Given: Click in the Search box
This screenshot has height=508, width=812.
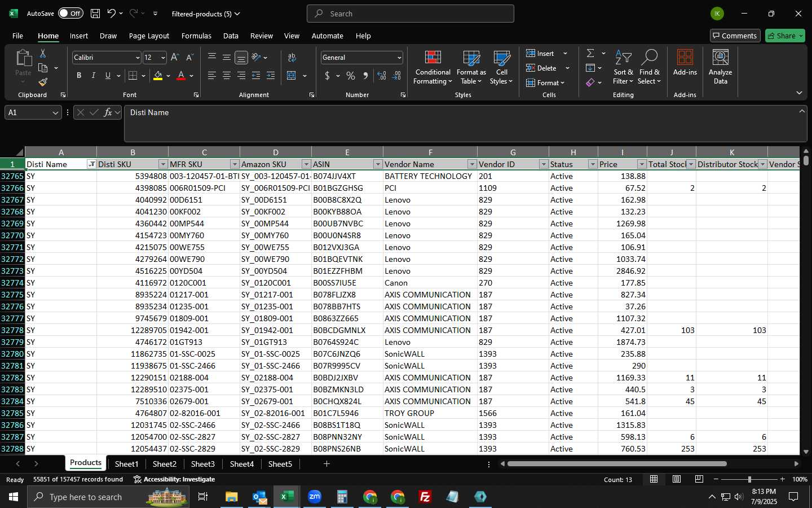Looking at the screenshot, I should pyautogui.click(x=411, y=14).
